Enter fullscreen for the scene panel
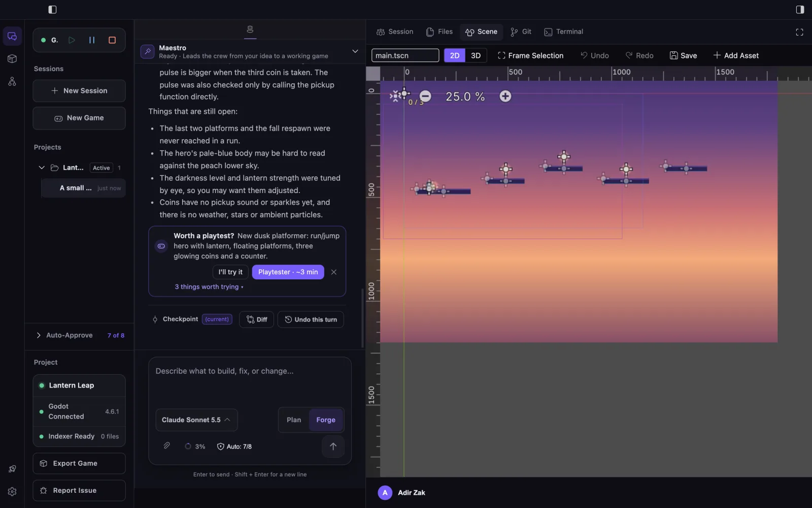This screenshot has width=812, height=508. click(799, 32)
